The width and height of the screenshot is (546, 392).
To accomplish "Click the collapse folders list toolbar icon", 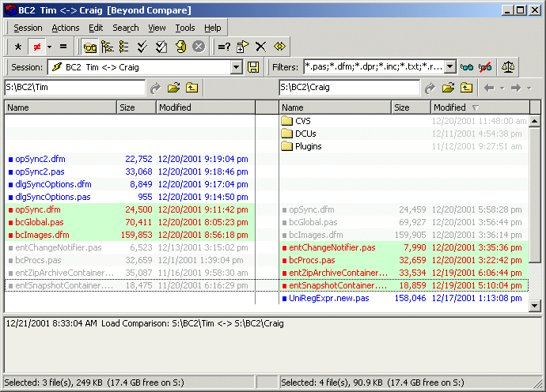I will pos(124,47).
